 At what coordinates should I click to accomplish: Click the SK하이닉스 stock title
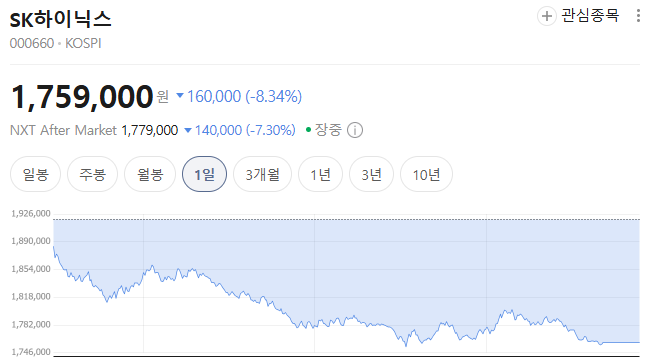[x=61, y=19]
